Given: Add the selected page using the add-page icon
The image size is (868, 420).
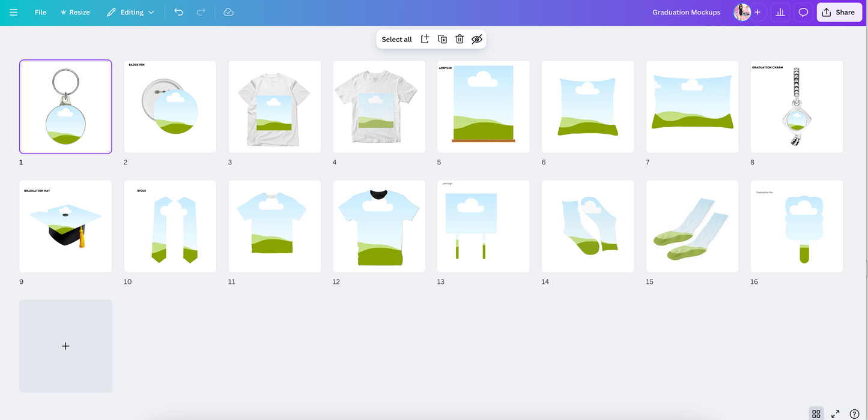Looking at the screenshot, I should (425, 38).
